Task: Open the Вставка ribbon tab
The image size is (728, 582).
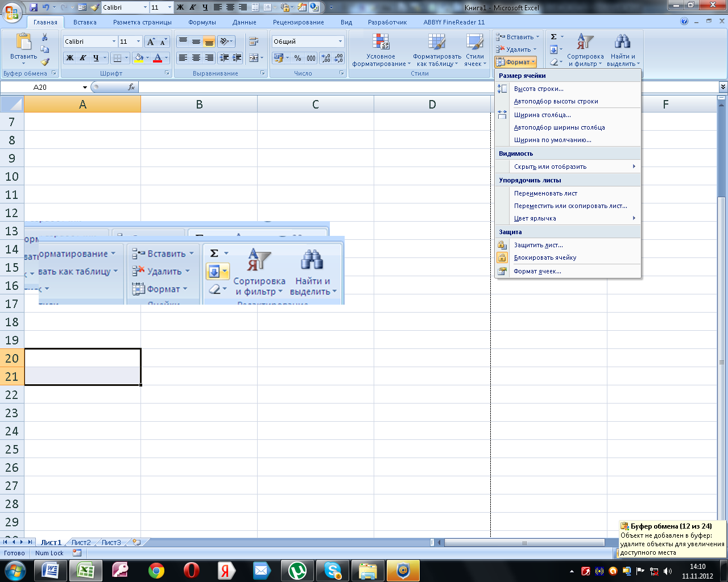Action: click(x=85, y=22)
